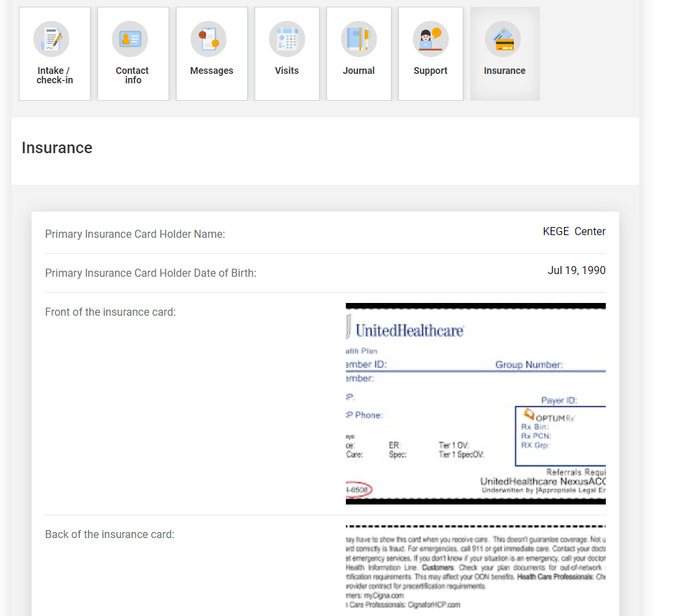Click the Front of the insurance card label
Viewport: 681px width, 616px height.
[x=110, y=312]
